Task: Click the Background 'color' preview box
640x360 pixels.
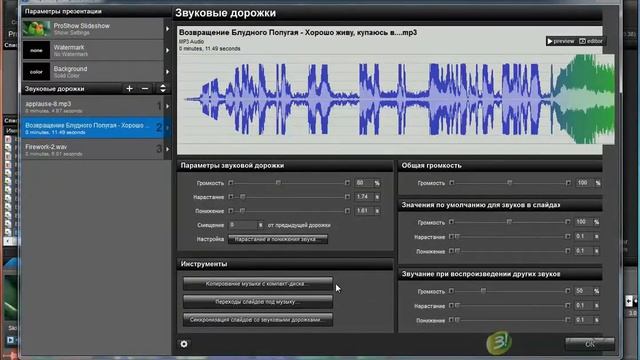Action: point(36,72)
